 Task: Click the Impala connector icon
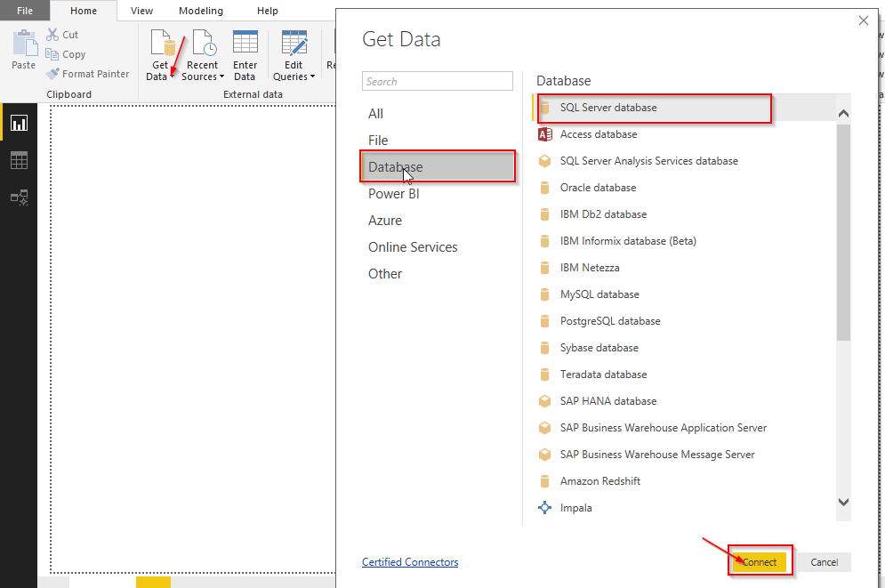[544, 508]
